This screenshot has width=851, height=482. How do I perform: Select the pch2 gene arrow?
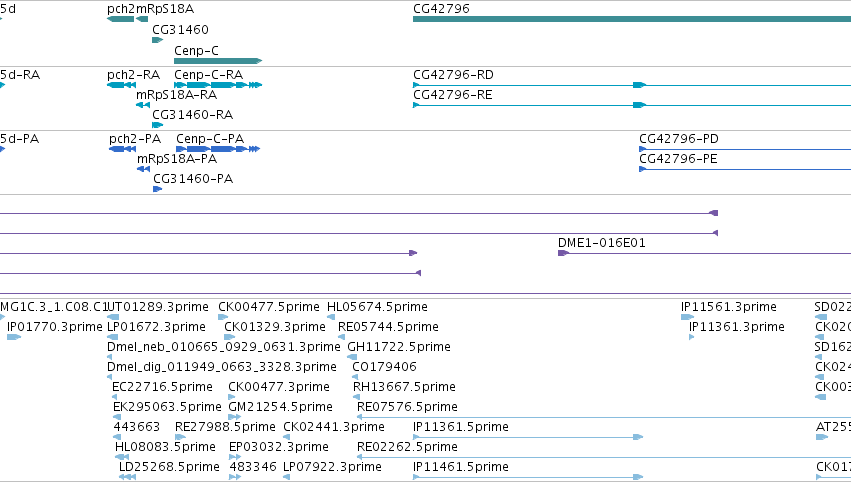click(120, 19)
